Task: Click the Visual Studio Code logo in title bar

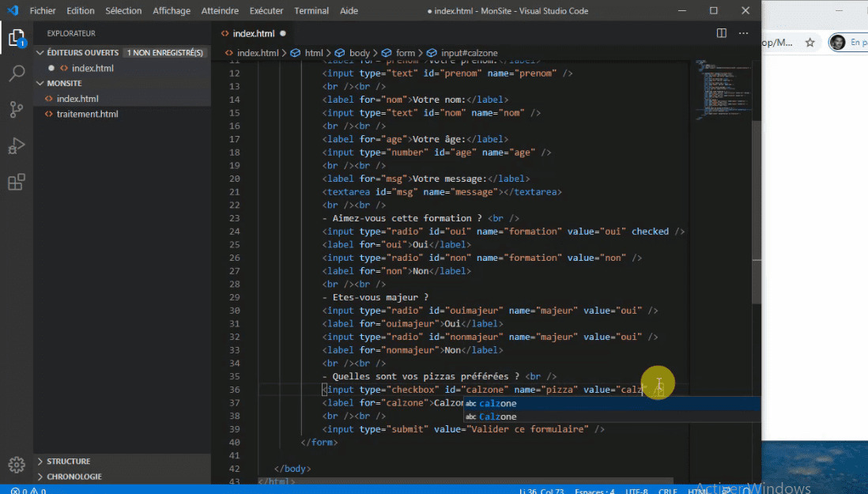Action: 13,10
